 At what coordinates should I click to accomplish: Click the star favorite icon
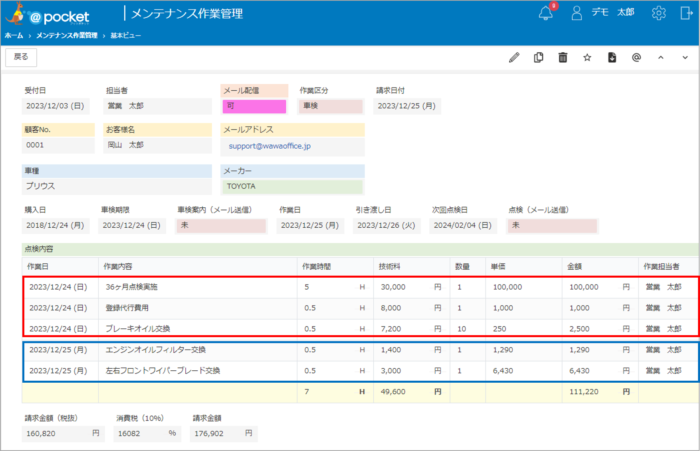pos(587,58)
